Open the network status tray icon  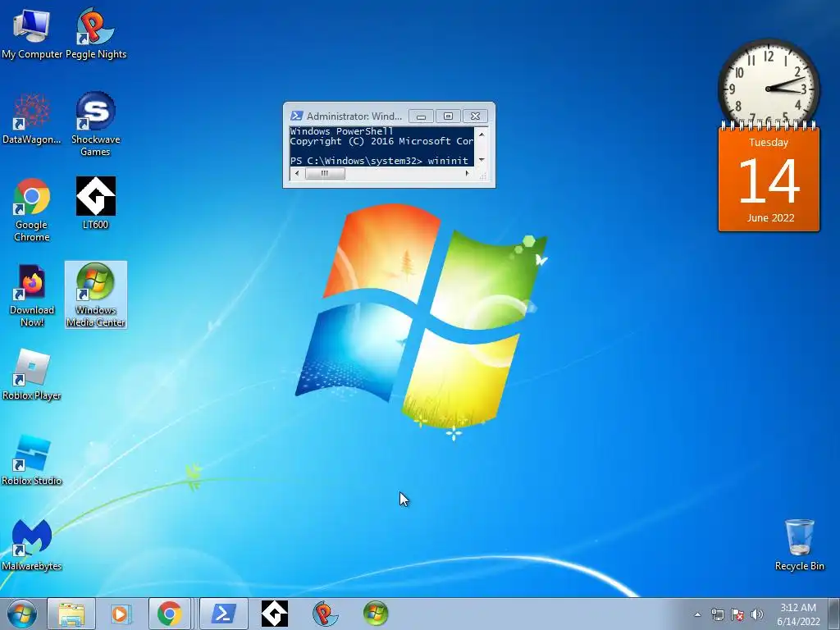pos(717,614)
